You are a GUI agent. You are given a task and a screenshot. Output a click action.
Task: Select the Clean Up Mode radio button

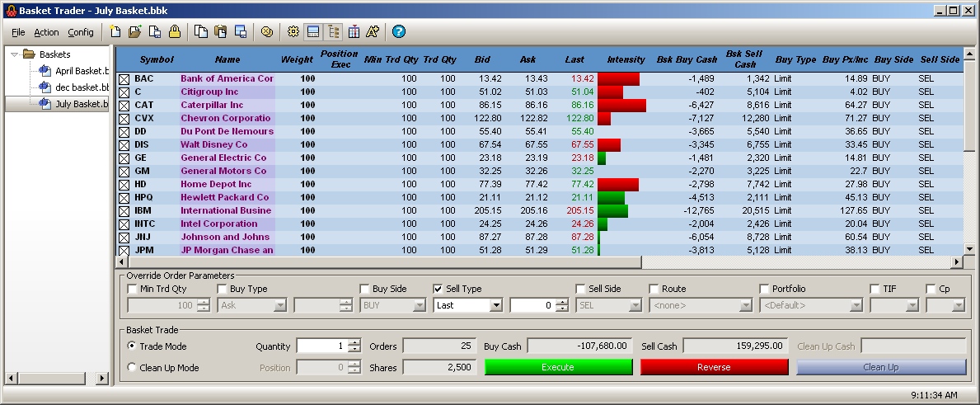(132, 368)
